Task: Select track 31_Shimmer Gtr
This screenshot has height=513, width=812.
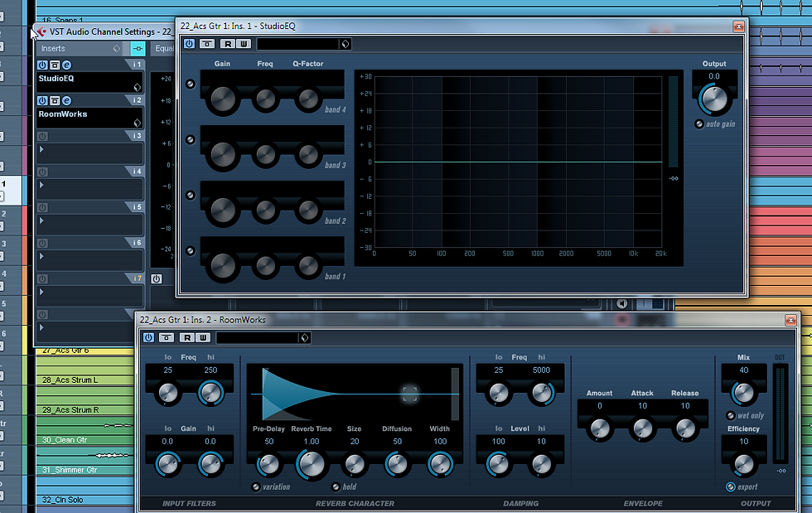Action: [x=70, y=470]
